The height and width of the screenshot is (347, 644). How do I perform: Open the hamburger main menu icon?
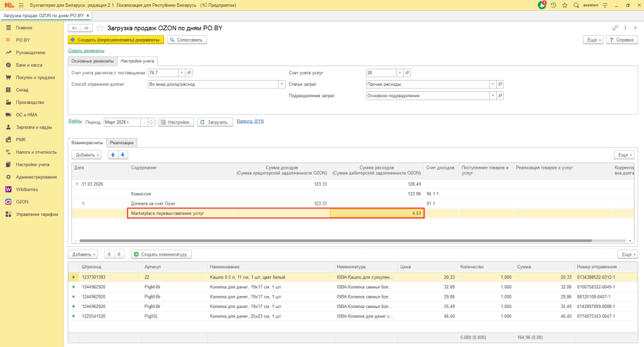point(21,5)
